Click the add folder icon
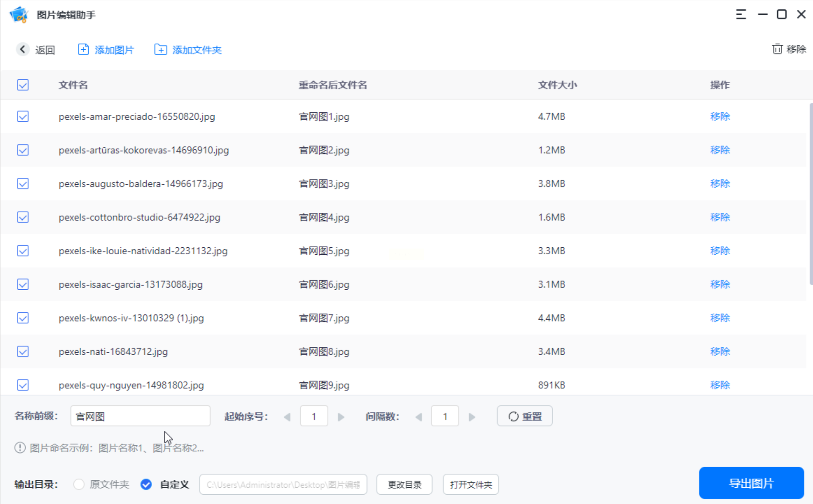This screenshot has height=504, width=813. point(160,49)
